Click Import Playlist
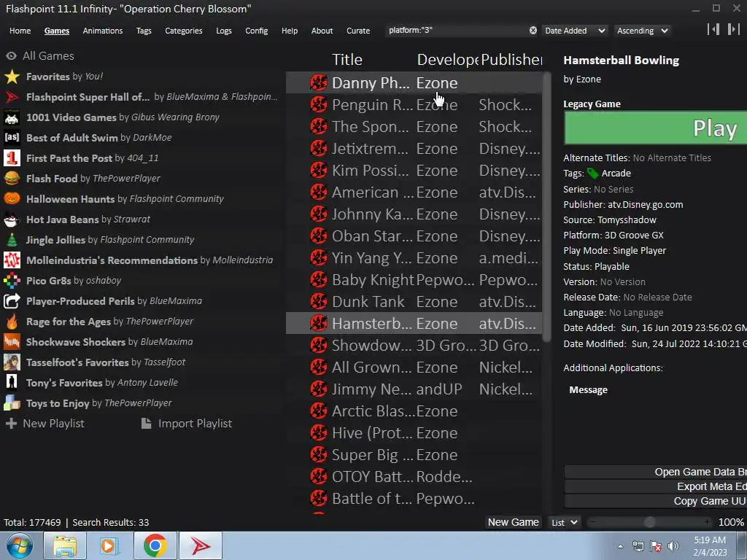Viewport: 747px width, 560px height. 187,424
